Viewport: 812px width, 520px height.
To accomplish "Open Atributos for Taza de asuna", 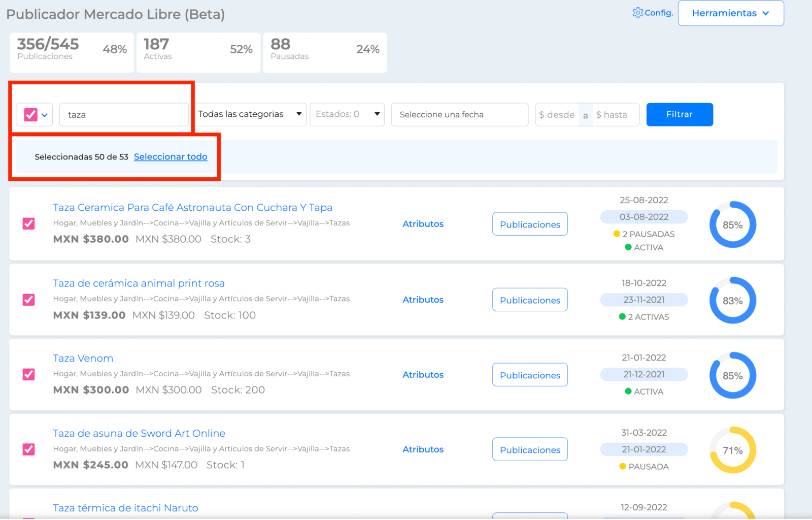I will point(423,449).
